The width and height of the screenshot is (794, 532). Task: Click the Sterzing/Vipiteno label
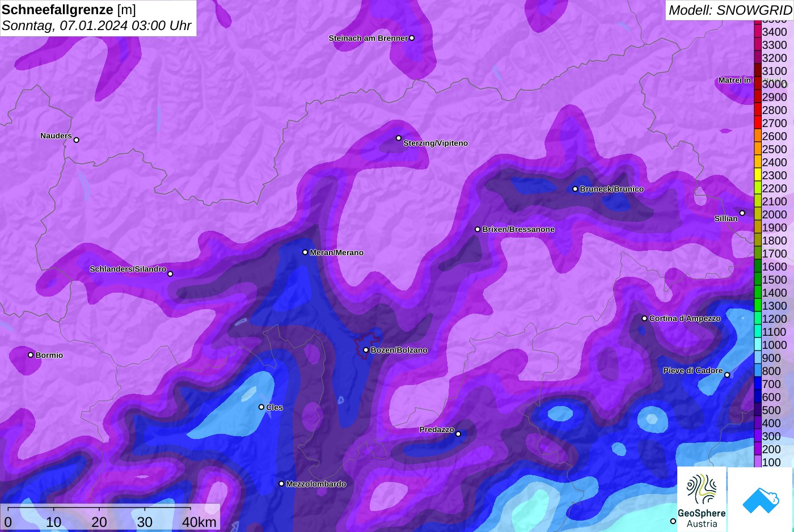click(436, 143)
